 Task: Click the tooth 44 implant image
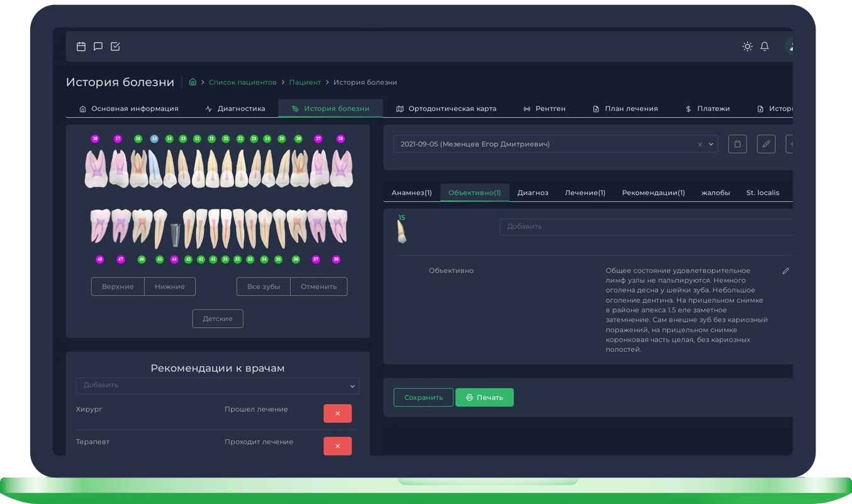click(175, 234)
